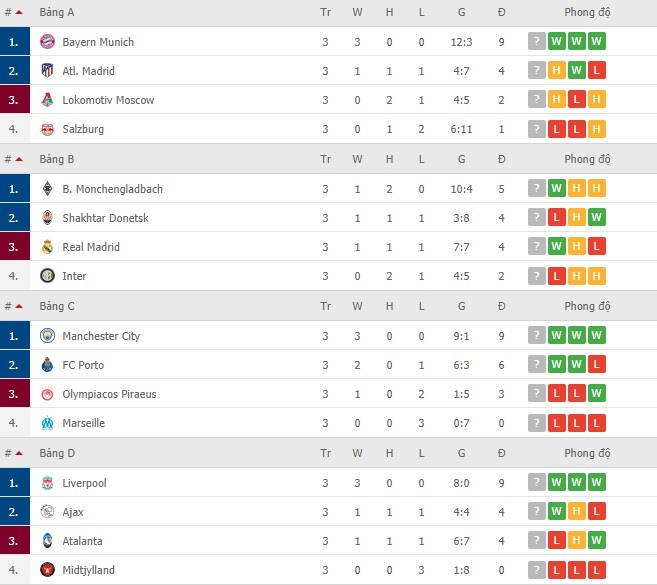Sort Bảng D by rank arrow

tap(19, 453)
